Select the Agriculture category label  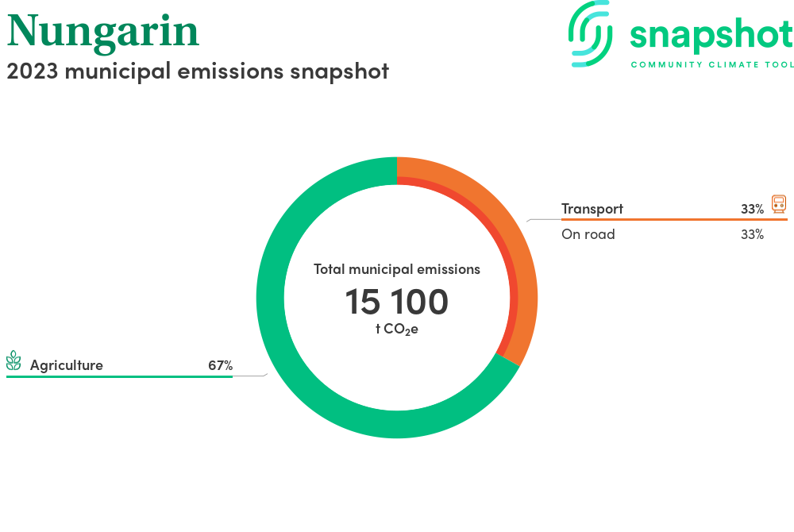point(67,365)
